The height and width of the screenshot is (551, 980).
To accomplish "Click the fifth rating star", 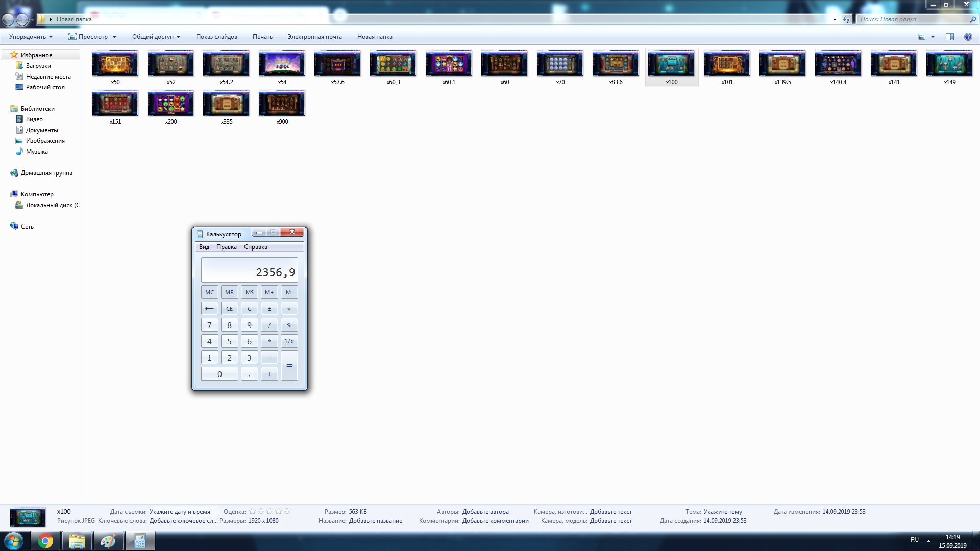I will (x=287, y=511).
